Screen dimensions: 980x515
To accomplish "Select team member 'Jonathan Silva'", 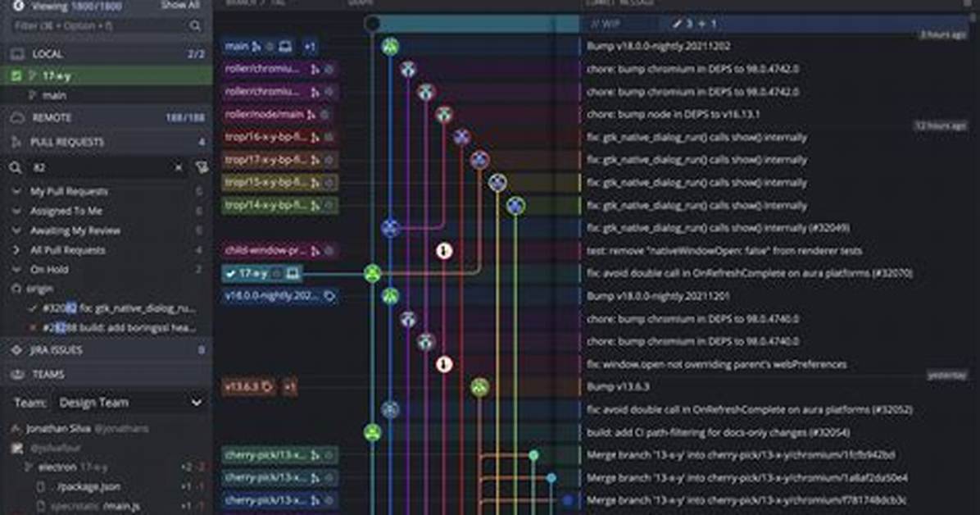I will [x=58, y=429].
